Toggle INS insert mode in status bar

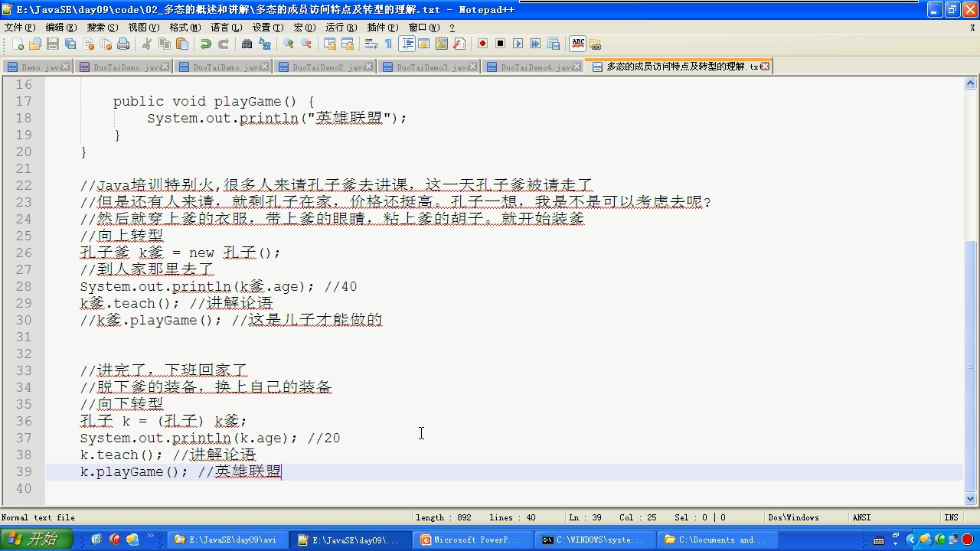pyautogui.click(x=951, y=517)
